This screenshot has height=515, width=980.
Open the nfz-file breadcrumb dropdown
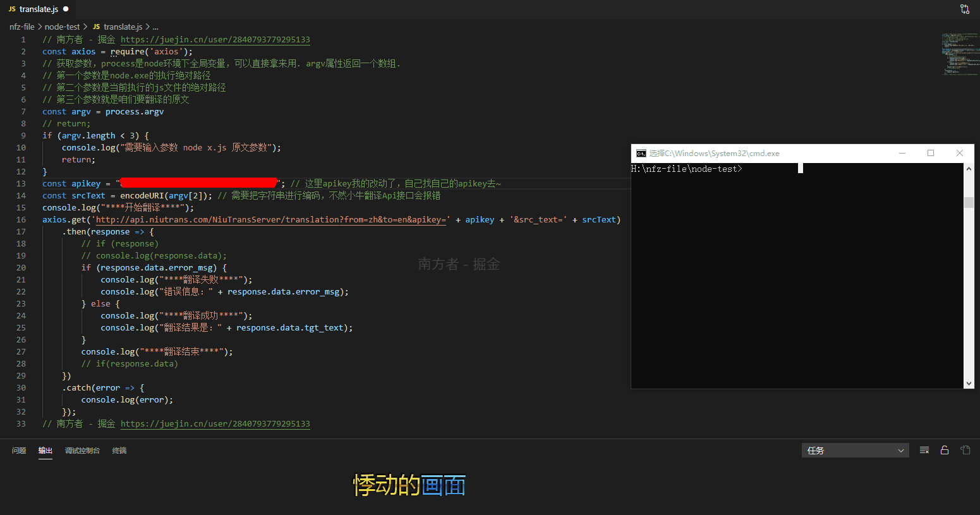click(21, 27)
